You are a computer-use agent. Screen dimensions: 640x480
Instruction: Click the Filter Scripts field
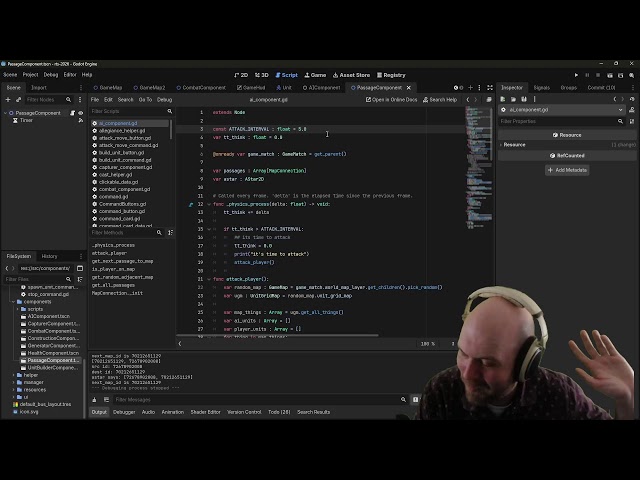pos(131,111)
